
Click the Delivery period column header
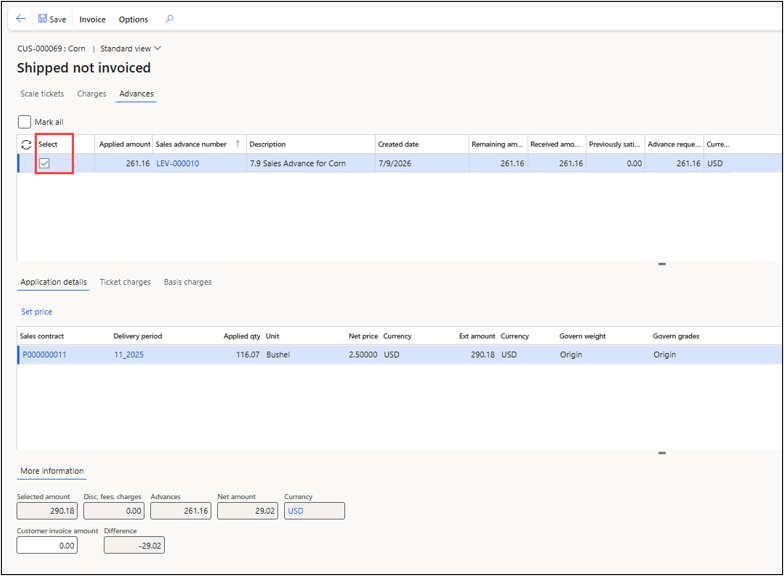pos(138,336)
